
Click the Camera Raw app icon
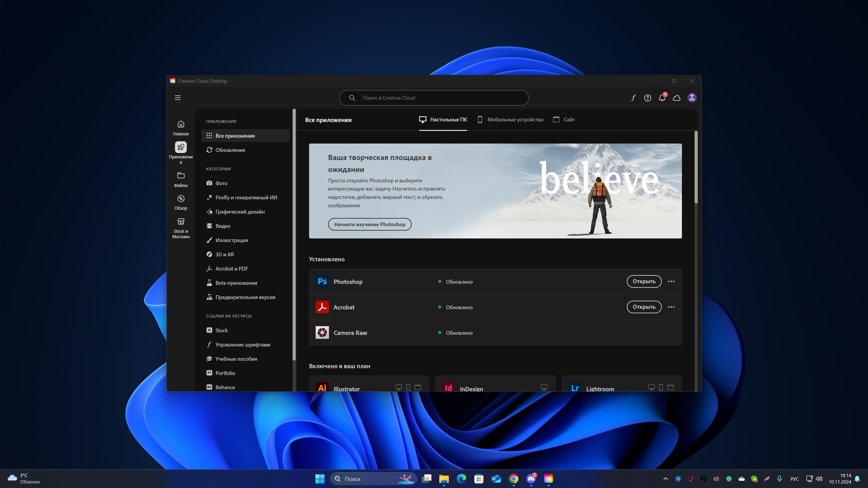coord(322,333)
